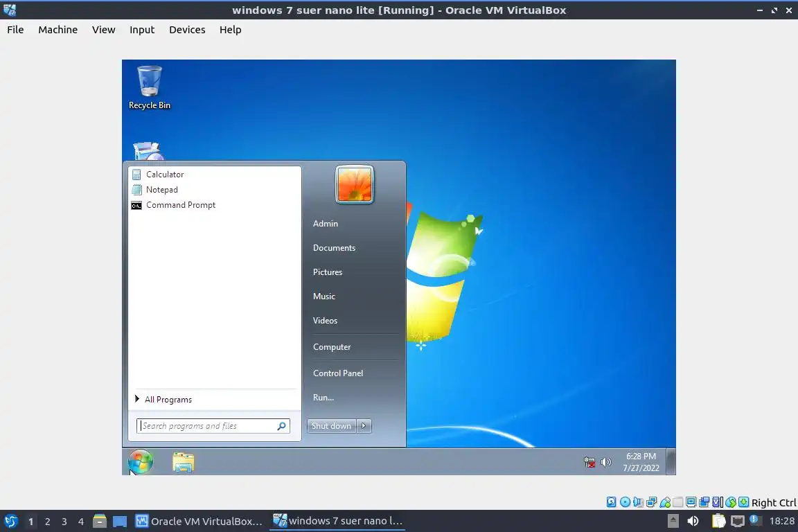Click the mouse integration indicator icon

(x=731, y=502)
